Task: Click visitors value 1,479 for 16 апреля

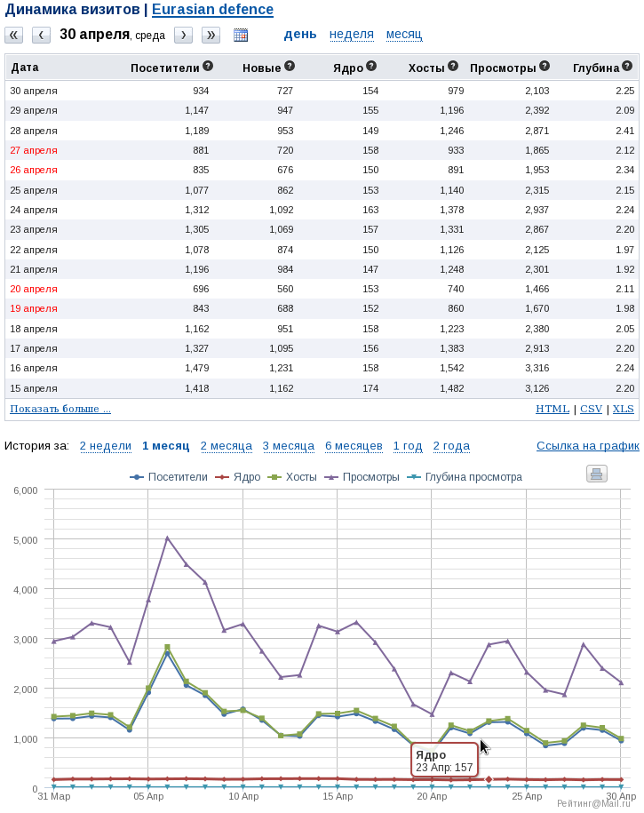Action: (197, 368)
